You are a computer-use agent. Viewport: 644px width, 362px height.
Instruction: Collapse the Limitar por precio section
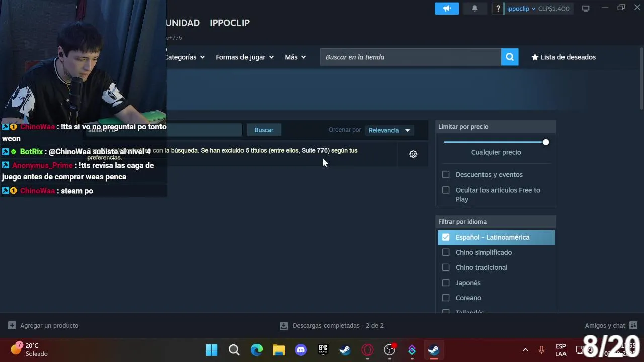click(496, 127)
